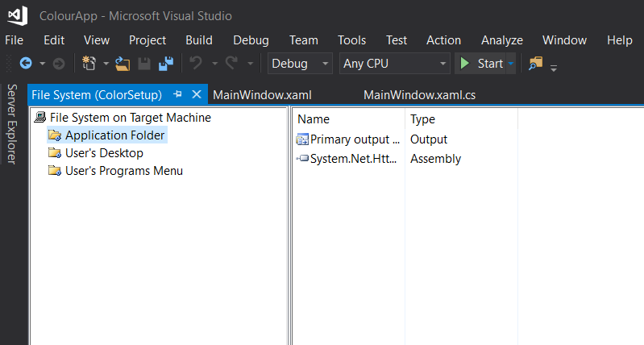
Task: Select the User's Desktop tree item
Action: pos(104,153)
